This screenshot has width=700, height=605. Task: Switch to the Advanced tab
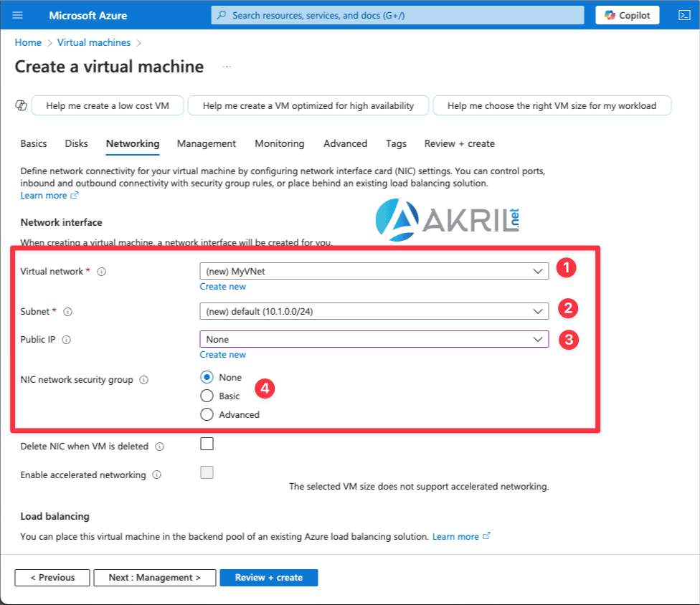point(345,143)
